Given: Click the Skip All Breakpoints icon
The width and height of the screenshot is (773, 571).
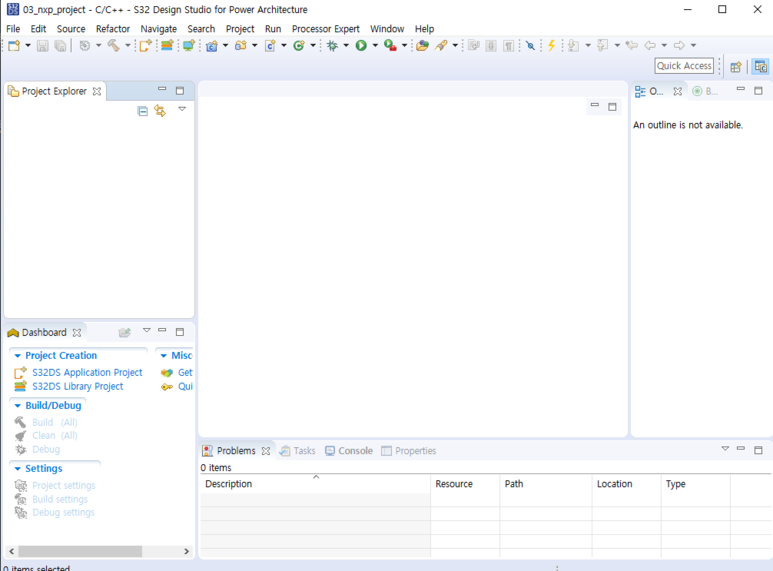Looking at the screenshot, I should pyautogui.click(x=530, y=46).
